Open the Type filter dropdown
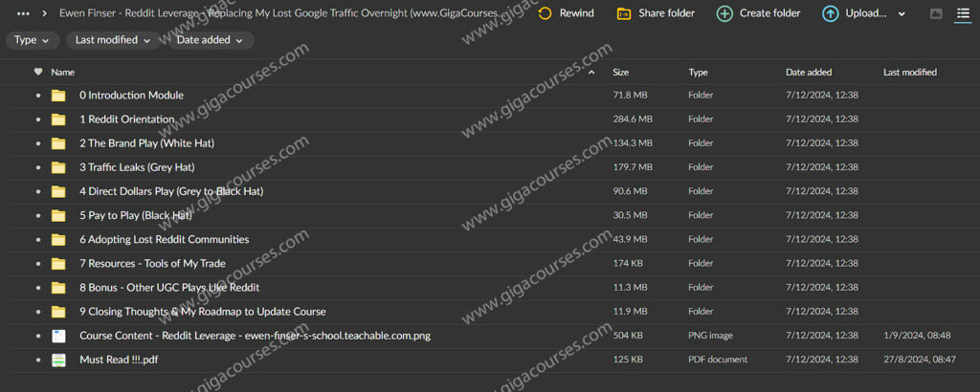This screenshot has height=392, width=980. point(32,40)
